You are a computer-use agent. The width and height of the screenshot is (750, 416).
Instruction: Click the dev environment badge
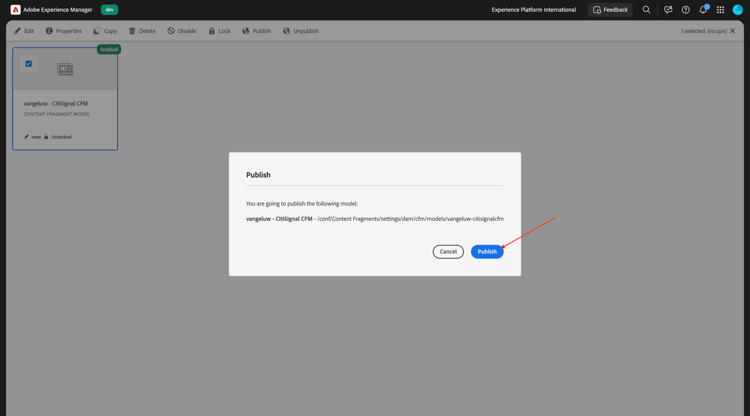pos(110,10)
